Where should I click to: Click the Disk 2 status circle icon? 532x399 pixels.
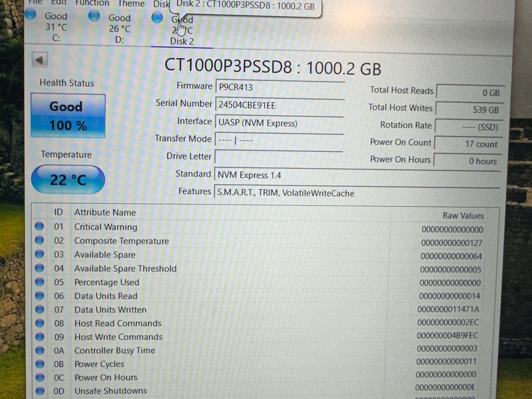coord(157,17)
